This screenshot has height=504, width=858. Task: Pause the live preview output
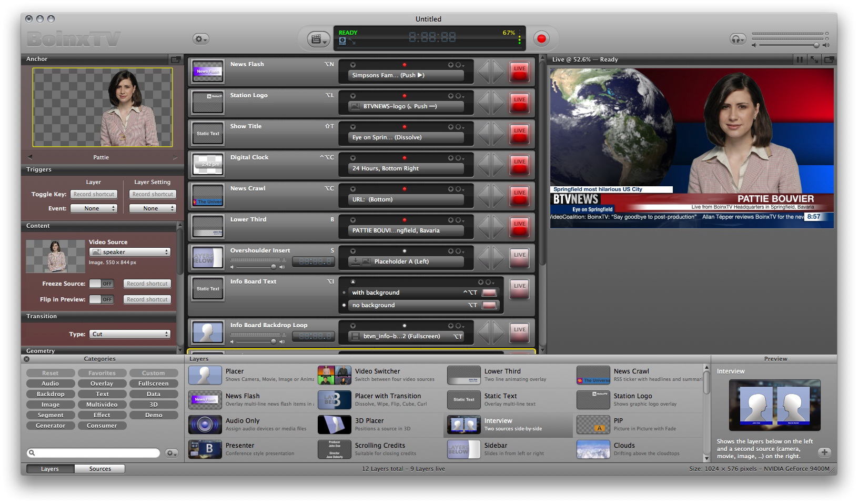(x=800, y=60)
